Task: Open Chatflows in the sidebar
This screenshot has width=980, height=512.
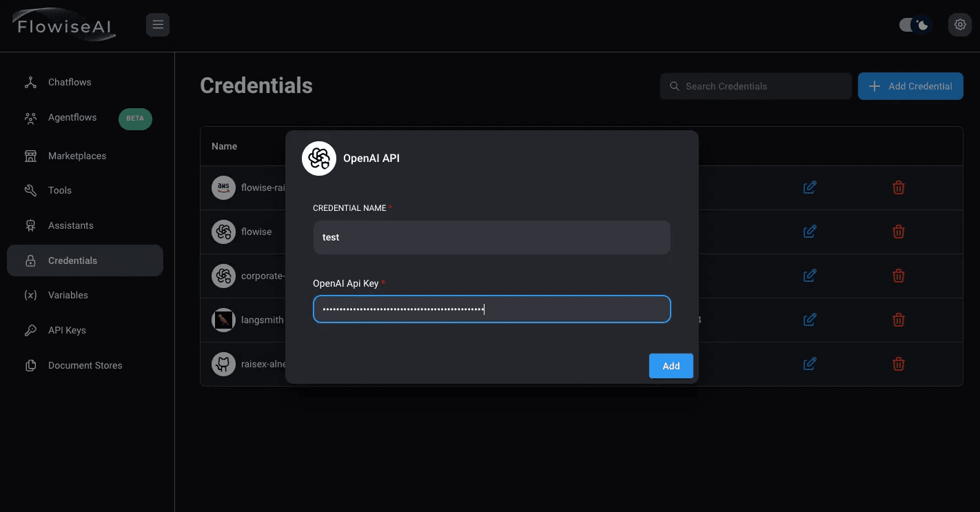Action: tap(70, 83)
